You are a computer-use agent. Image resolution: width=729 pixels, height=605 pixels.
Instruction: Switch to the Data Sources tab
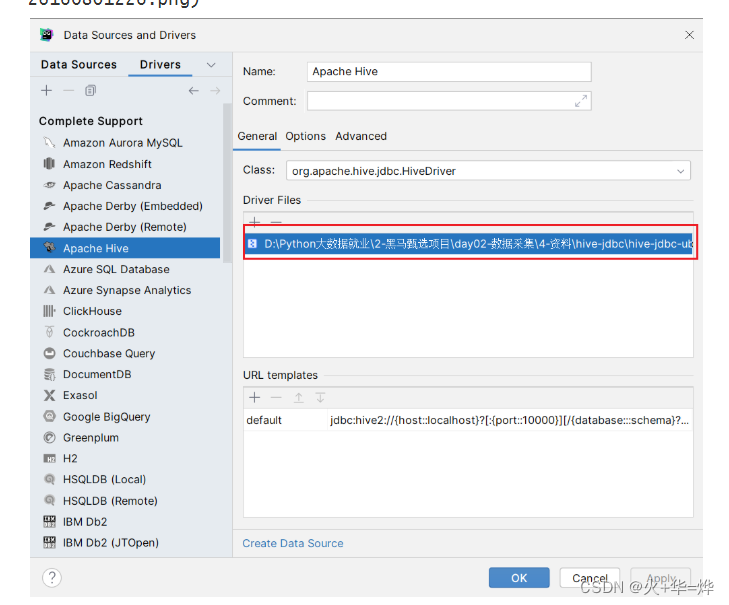point(79,65)
